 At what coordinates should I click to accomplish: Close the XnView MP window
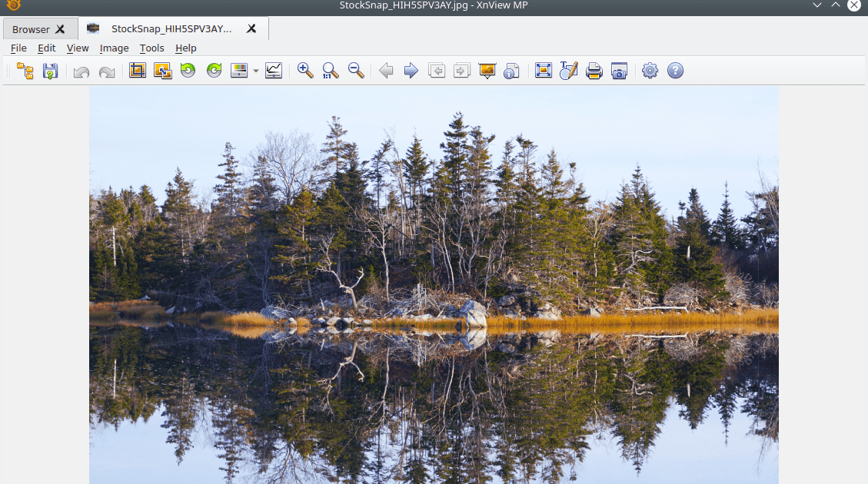click(x=854, y=5)
